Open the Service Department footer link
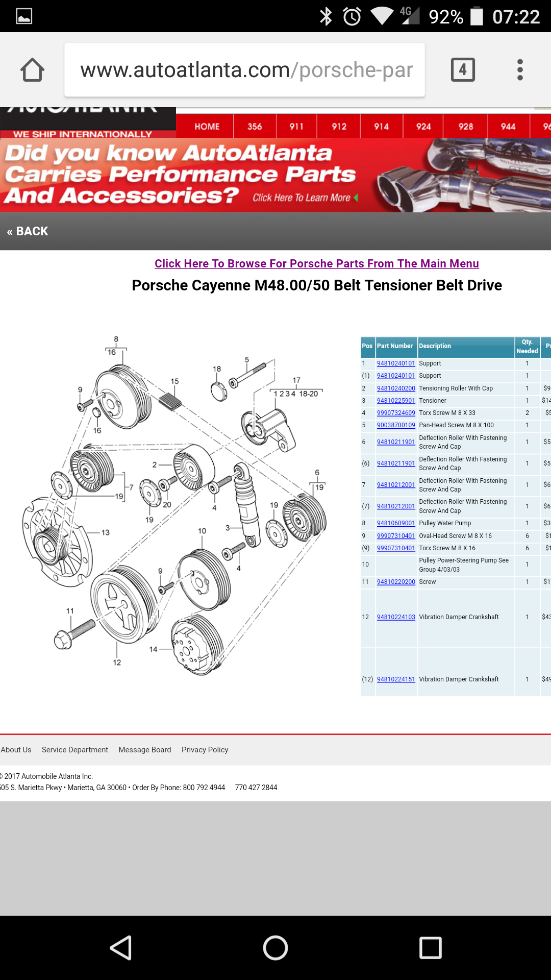This screenshot has height=980, width=551. (x=75, y=750)
